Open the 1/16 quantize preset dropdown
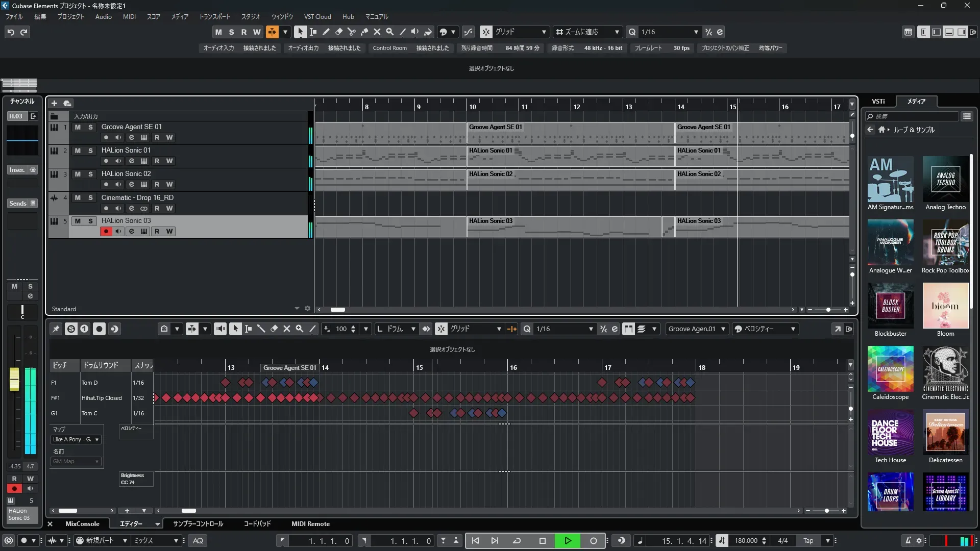The height and width of the screenshot is (551, 980). point(696,32)
